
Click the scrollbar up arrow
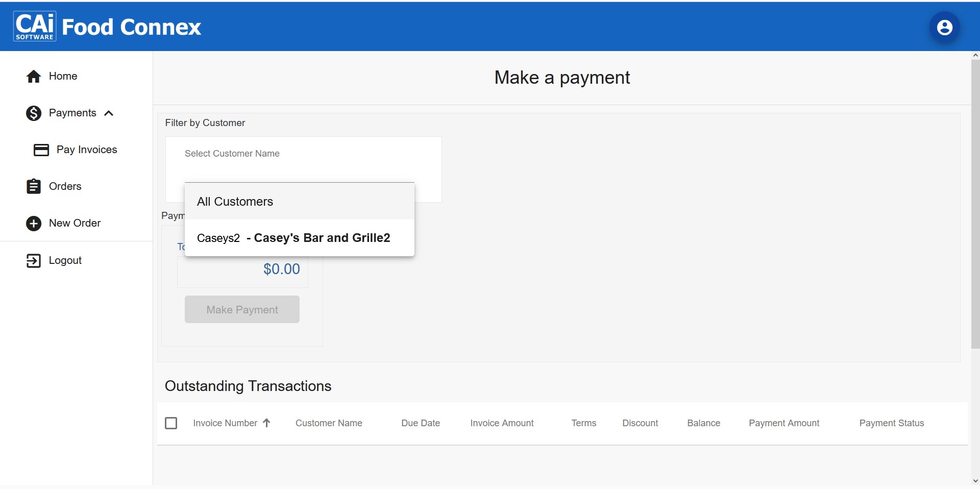[x=975, y=55]
